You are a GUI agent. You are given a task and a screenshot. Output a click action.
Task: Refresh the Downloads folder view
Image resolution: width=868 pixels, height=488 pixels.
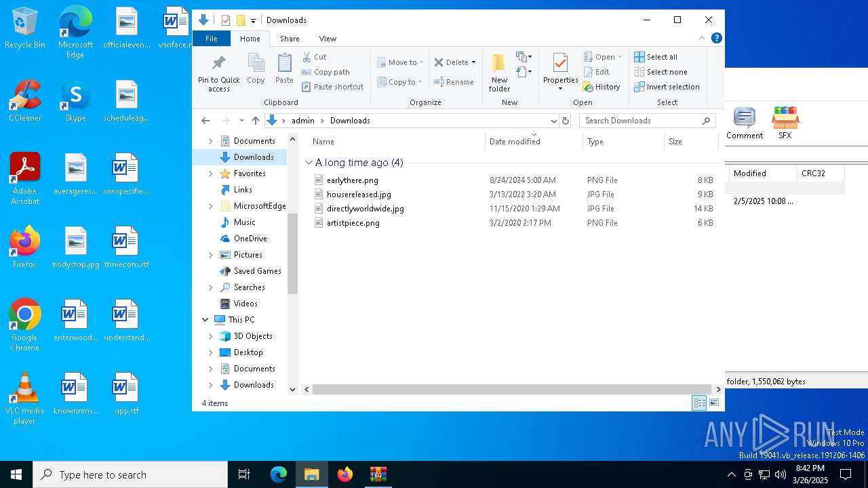pyautogui.click(x=566, y=121)
